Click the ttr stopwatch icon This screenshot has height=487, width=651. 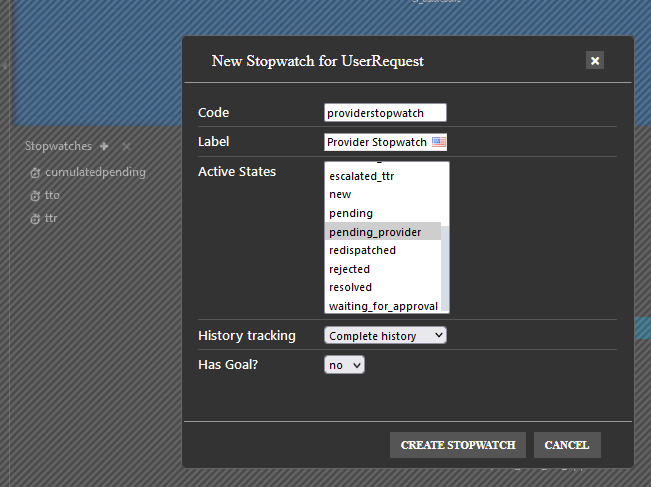tap(35, 218)
